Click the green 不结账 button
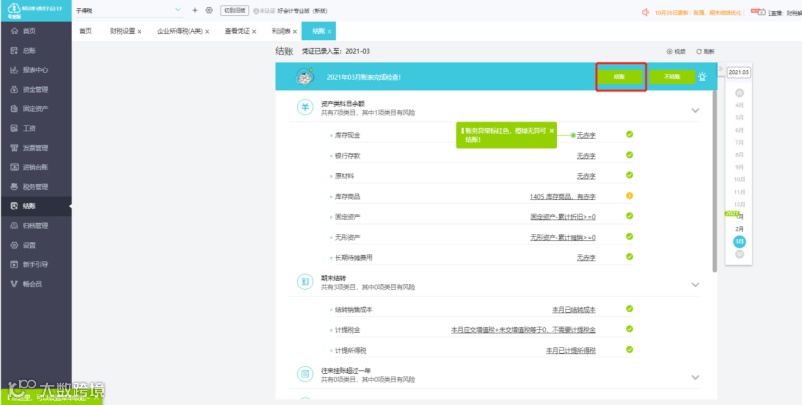This screenshot has width=802, height=405. click(x=673, y=77)
